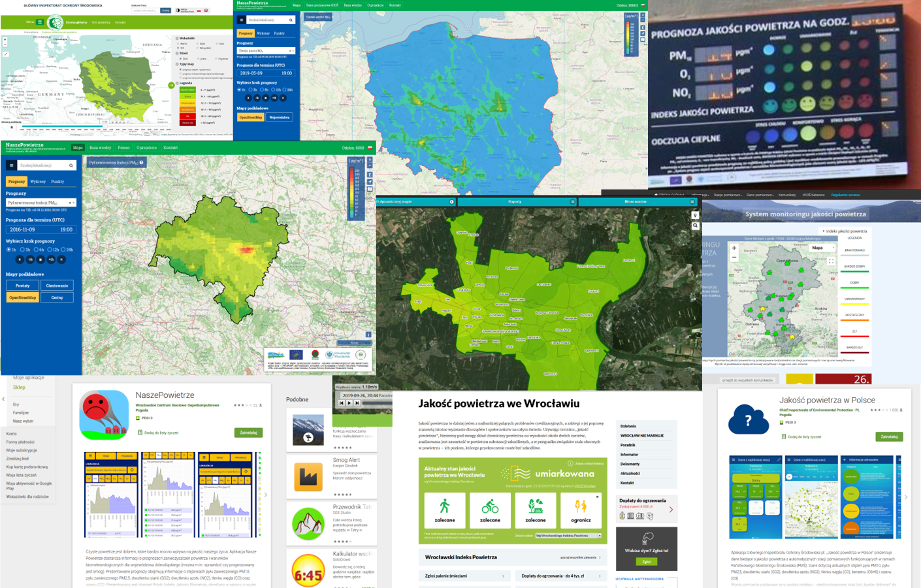Click the PM10 color scale legend bar
Image resolution: width=921 pixels, height=588 pixels.
[x=353, y=192]
